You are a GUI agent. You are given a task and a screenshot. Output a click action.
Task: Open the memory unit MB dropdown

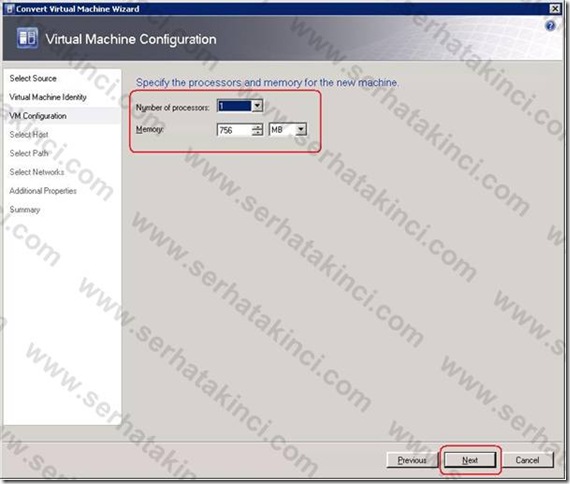click(x=301, y=130)
